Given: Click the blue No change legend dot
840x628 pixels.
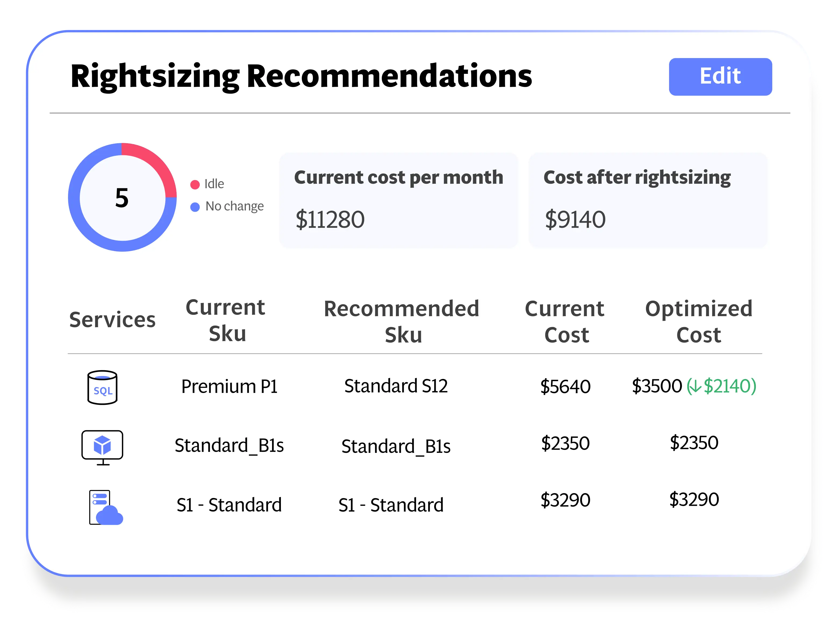Looking at the screenshot, I should [195, 207].
